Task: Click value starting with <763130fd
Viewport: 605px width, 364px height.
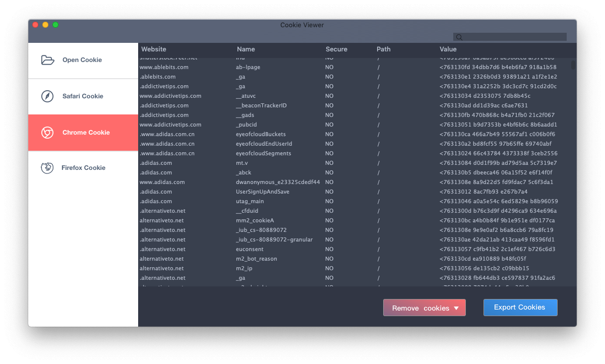Action: pyautogui.click(x=498, y=67)
